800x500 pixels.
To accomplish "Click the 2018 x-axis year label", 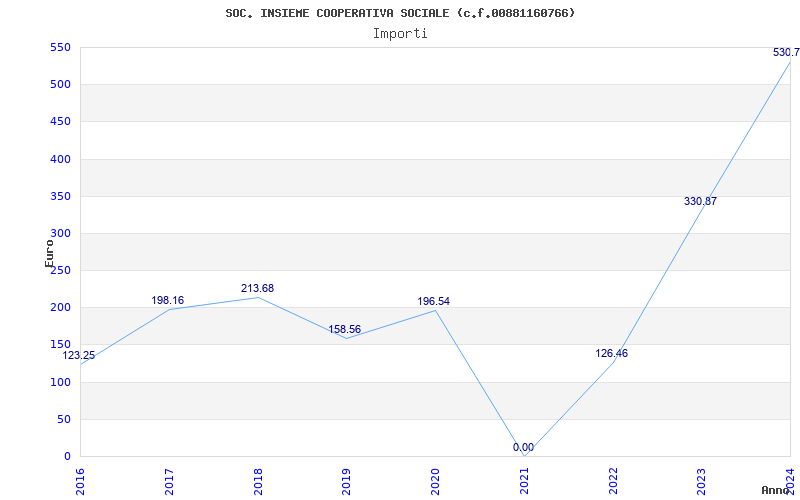I will click(x=258, y=481).
